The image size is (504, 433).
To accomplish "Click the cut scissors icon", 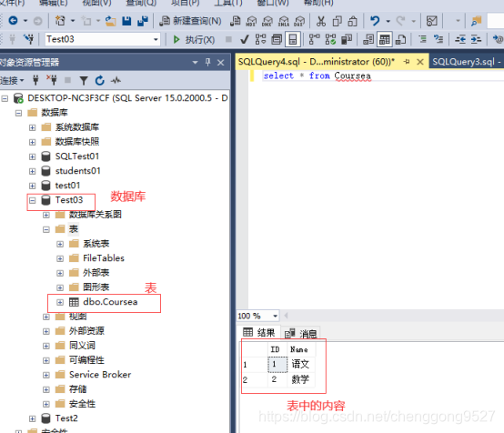I will point(320,21).
